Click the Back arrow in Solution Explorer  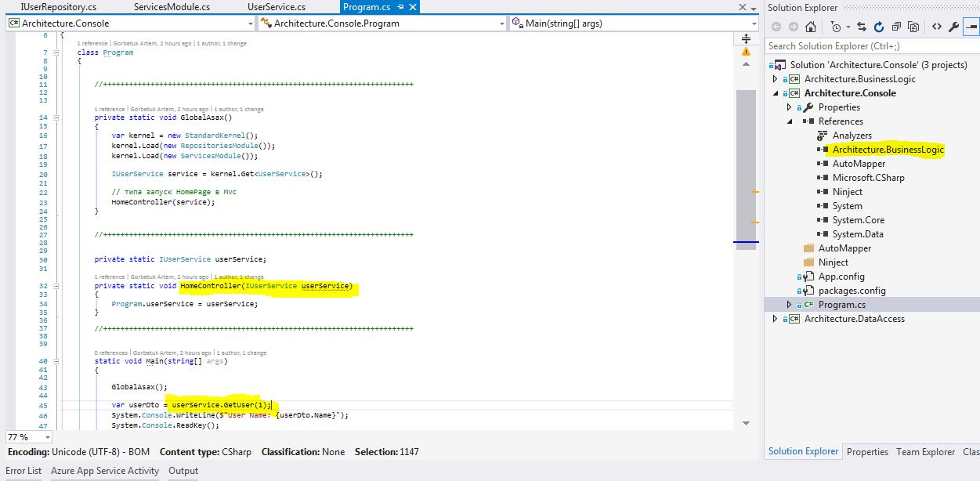(776, 27)
